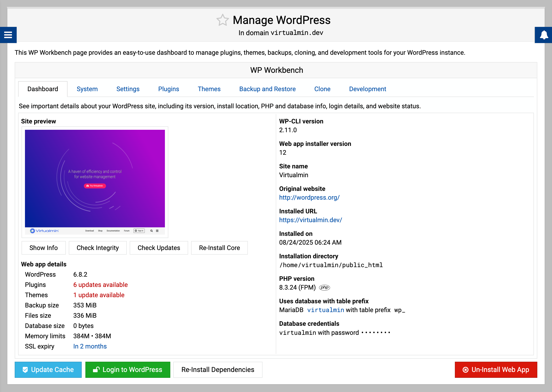Click Un-Install Web App button

tap(496, 370)
